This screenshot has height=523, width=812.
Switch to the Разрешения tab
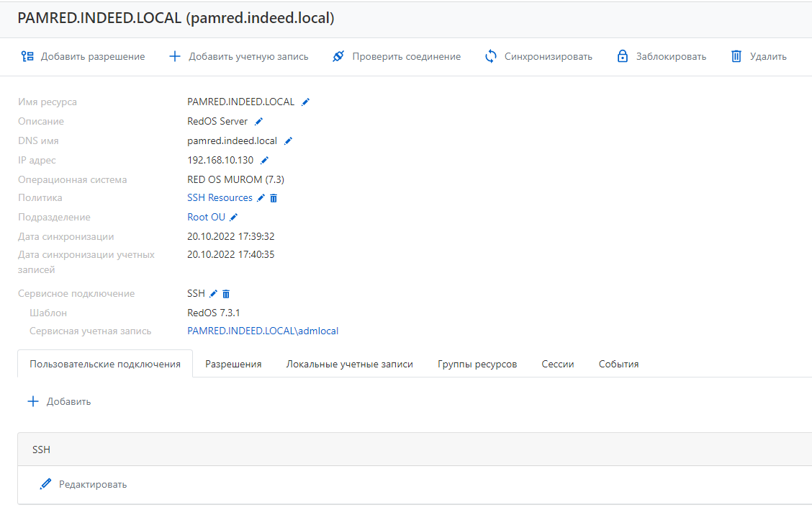pos(233,364)
